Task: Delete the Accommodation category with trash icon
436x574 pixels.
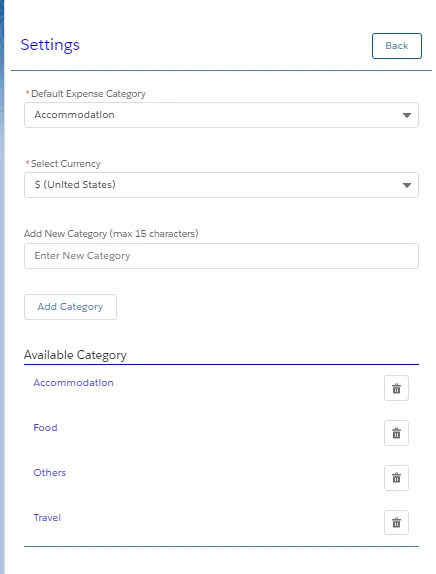Action: (x=396, y=388)
